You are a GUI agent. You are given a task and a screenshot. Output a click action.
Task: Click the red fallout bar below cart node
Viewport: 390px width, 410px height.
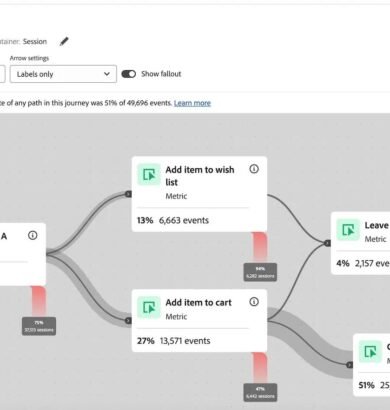pyautogui.click(x=260, y=367)
